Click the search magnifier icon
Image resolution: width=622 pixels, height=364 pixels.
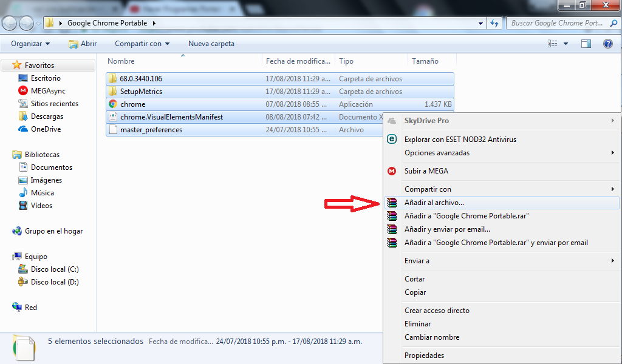click(x=613, y=23)
